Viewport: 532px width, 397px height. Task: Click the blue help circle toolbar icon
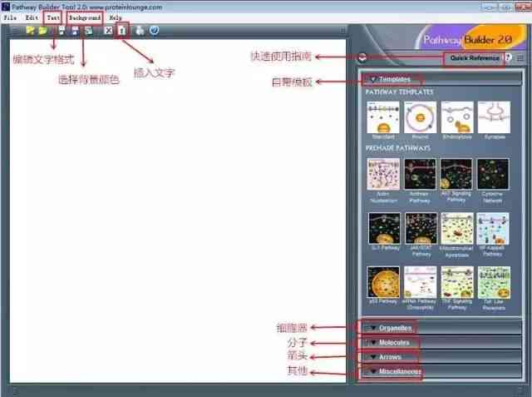tap(154, 30)
